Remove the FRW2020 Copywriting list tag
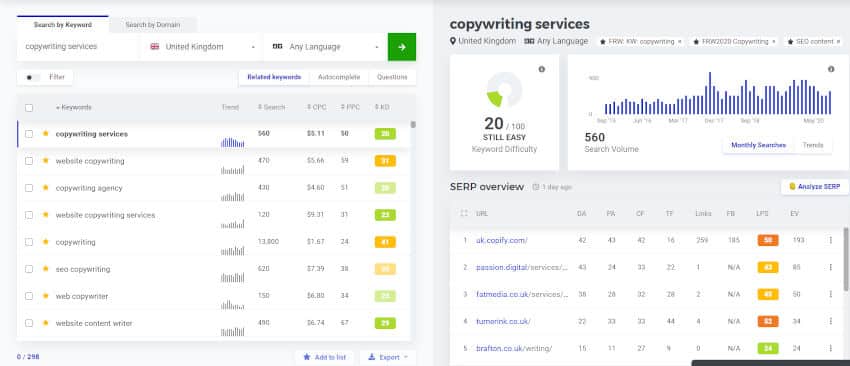Viewport: 850px width, 366px height. [x=774, y=41]
